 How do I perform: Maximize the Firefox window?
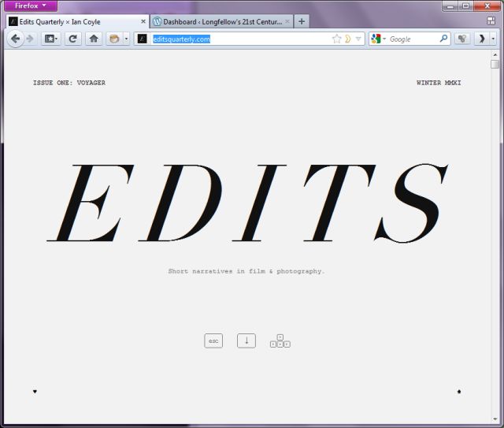(465, 6)
